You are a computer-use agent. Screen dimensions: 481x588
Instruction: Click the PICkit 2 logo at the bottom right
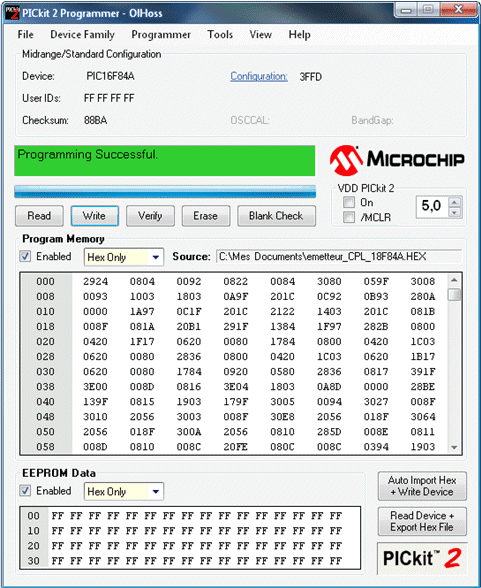422,558
